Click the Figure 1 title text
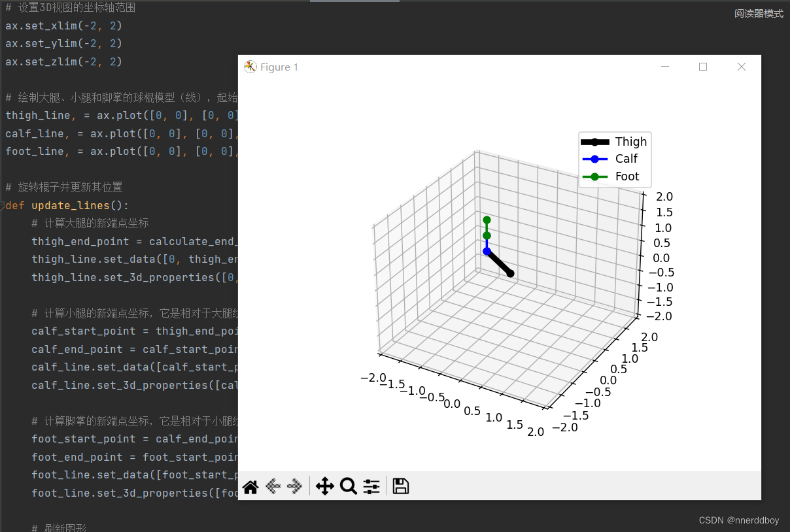The image size is (790, 532). [x=279, y=67]
